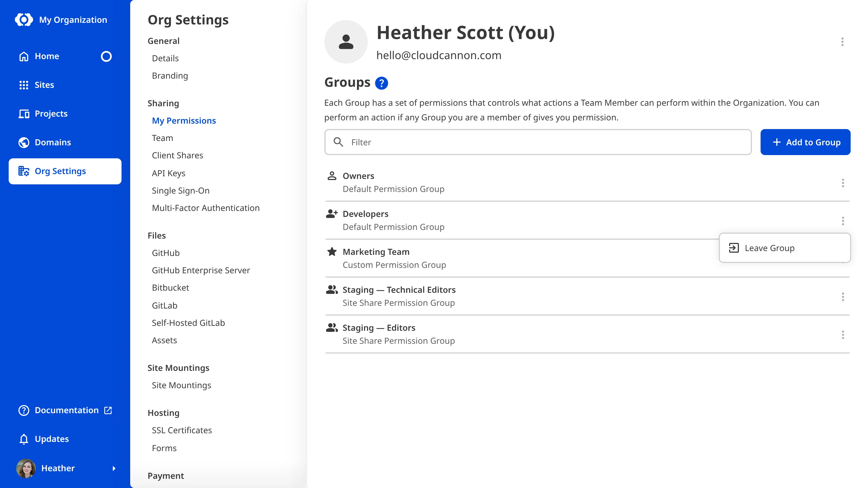The width and height of the screenshot is (868, 488).
Task: Open Site Mountings settings link
Action: (181, 385)
